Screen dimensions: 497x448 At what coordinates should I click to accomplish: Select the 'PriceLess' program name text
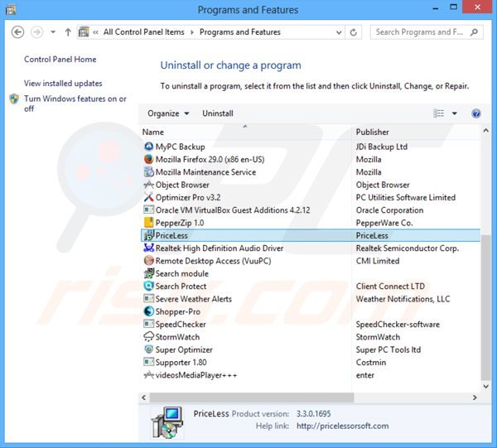click(171, 235)
